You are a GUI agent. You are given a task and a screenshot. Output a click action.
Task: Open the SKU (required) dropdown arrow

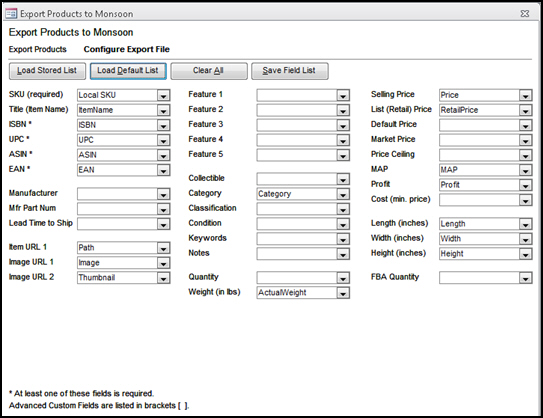163,95
